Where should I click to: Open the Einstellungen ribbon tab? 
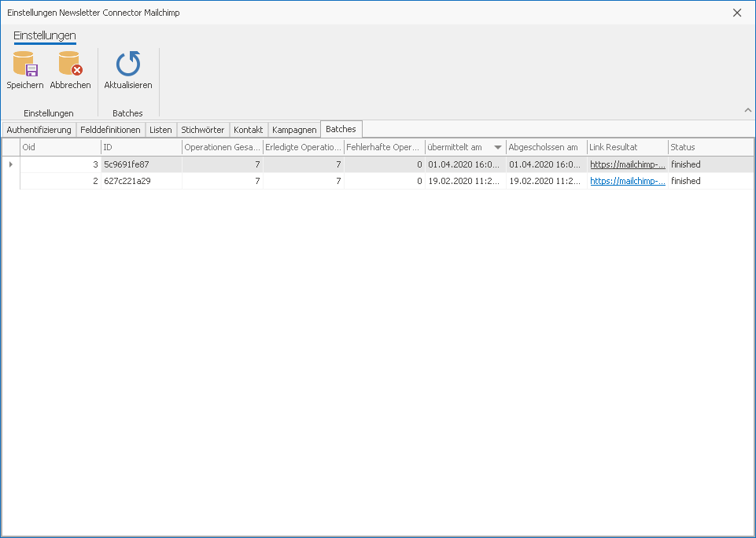45,35
